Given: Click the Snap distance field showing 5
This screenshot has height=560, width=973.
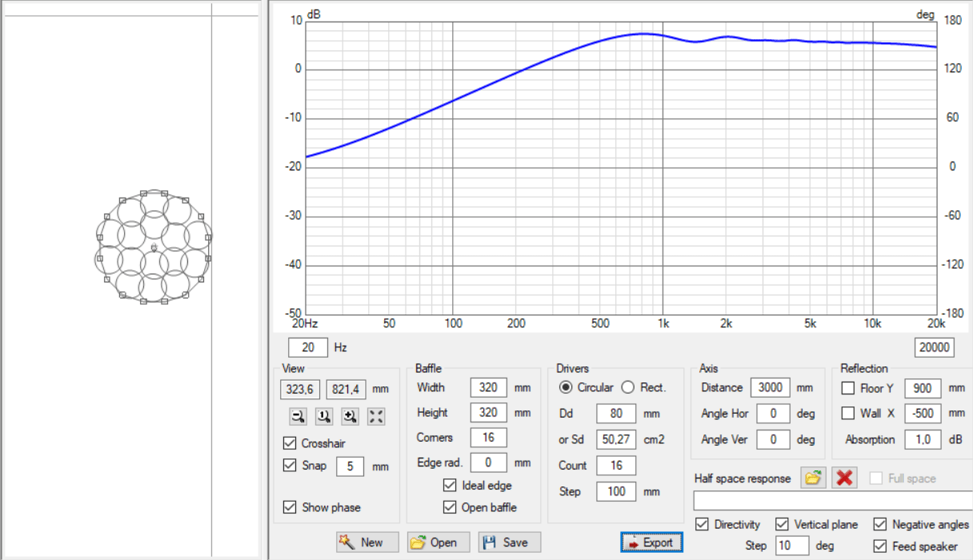Looking at the screenshot, I should [x=350, y=466].
